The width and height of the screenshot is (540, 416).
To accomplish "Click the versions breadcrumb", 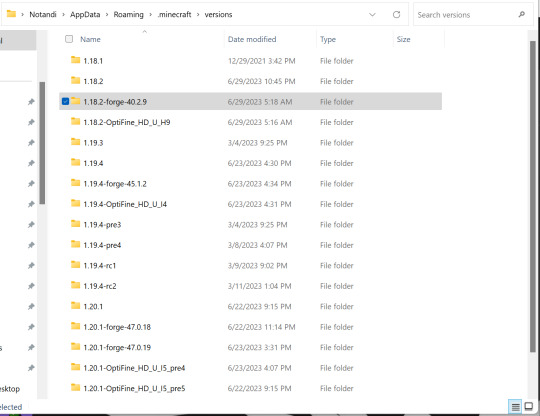I will (218, 14).
